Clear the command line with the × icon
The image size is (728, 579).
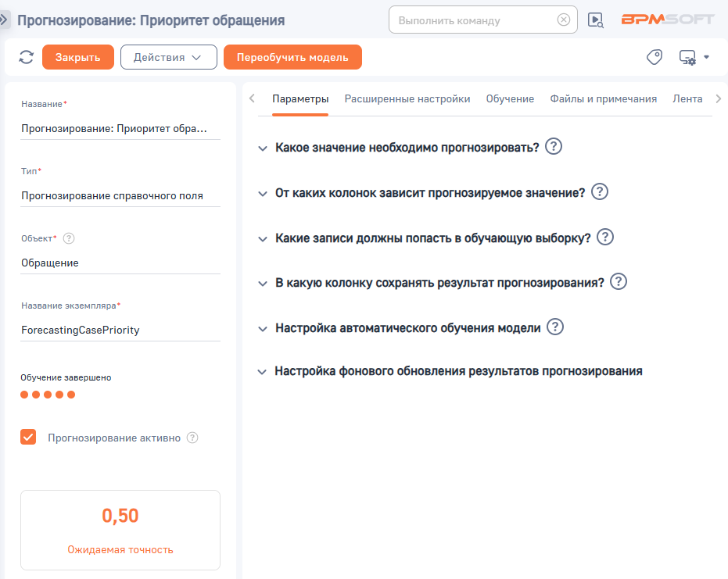pyautogui.click(x=563, y=19)
